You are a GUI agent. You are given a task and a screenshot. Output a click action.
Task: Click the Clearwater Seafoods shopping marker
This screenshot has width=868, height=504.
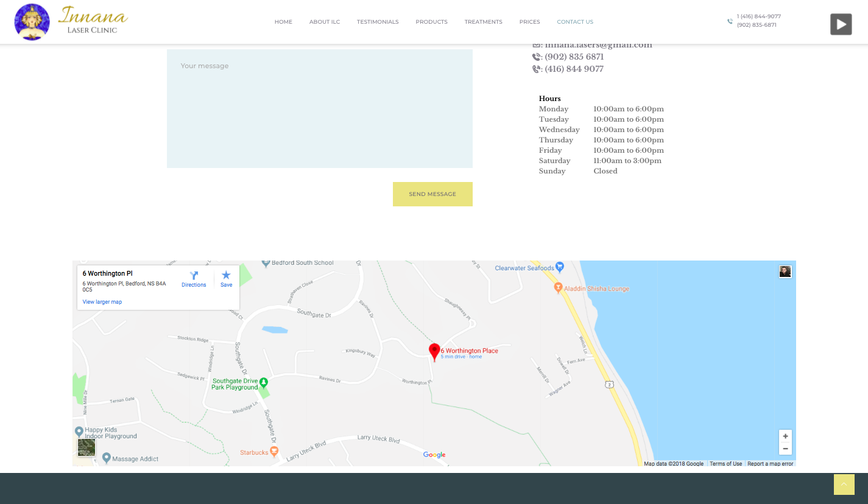(560, 267)
